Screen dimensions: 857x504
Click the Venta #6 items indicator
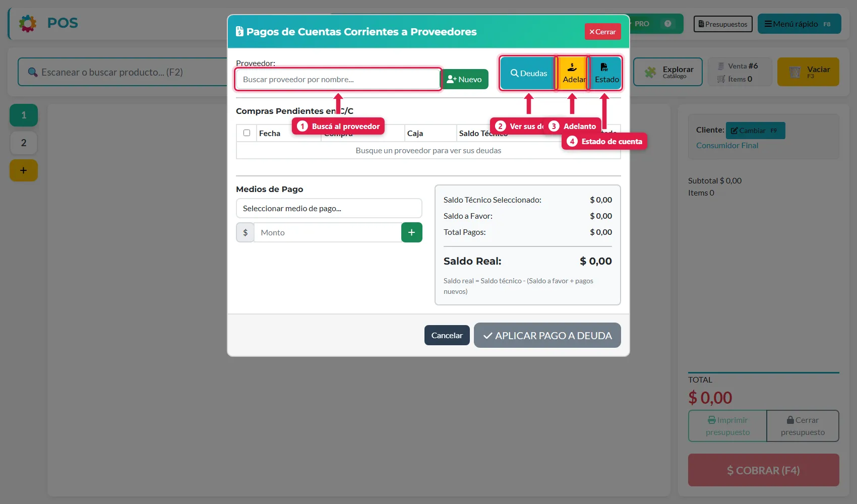[x=740, y=72]
